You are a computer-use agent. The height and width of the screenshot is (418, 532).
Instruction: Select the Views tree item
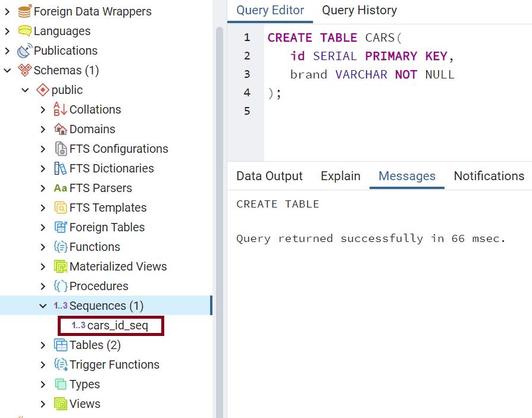pos(85,404)
